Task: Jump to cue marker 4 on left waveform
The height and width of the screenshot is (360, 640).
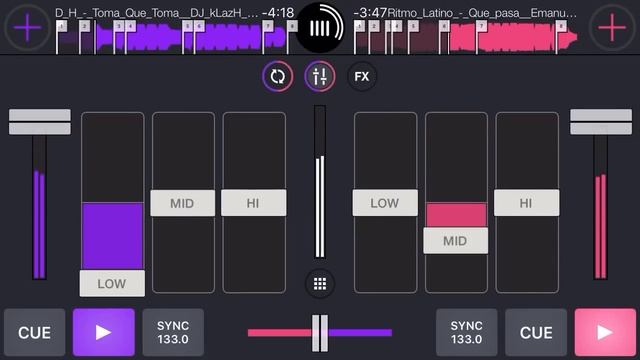Action: (130, 27)
